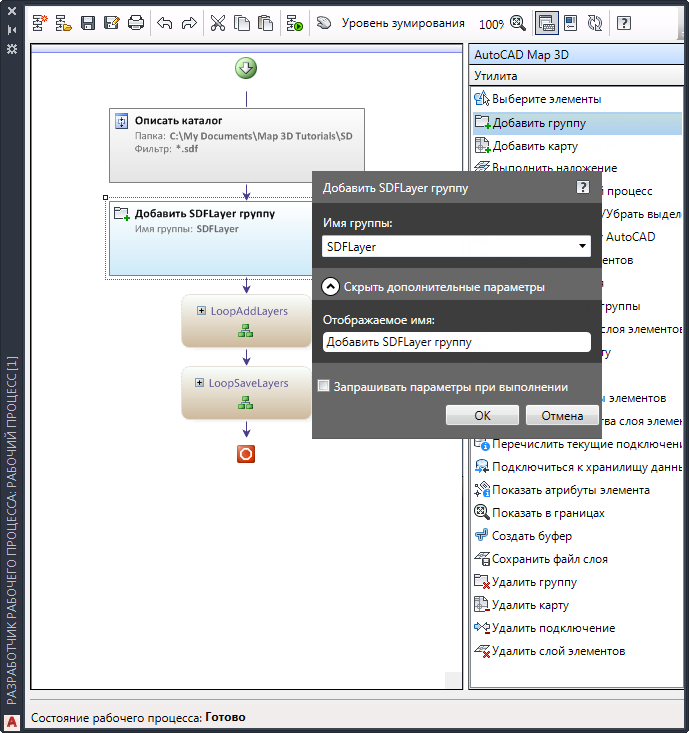Click the filter value *.sdf
689x733 pixels.
pyautogui.click(x=187, y=149)
